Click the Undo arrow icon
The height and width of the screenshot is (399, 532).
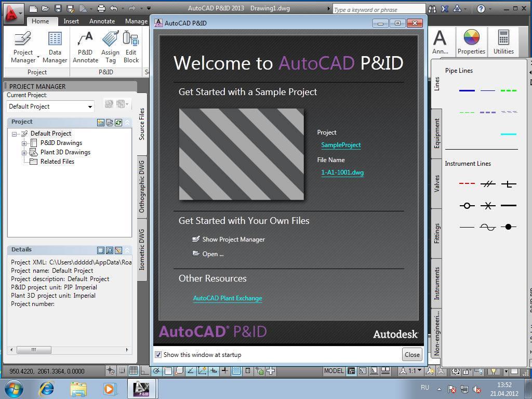tap(114, 8)
